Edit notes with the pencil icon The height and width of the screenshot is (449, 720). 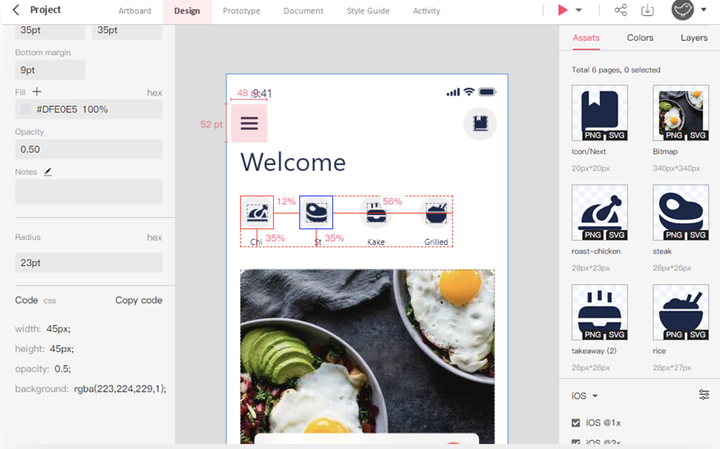(48, 172)
